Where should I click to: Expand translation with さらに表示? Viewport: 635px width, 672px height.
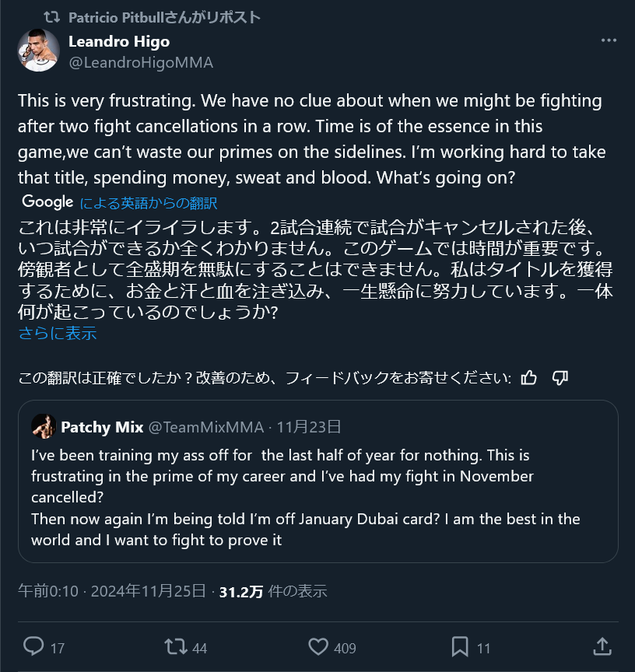58,333
